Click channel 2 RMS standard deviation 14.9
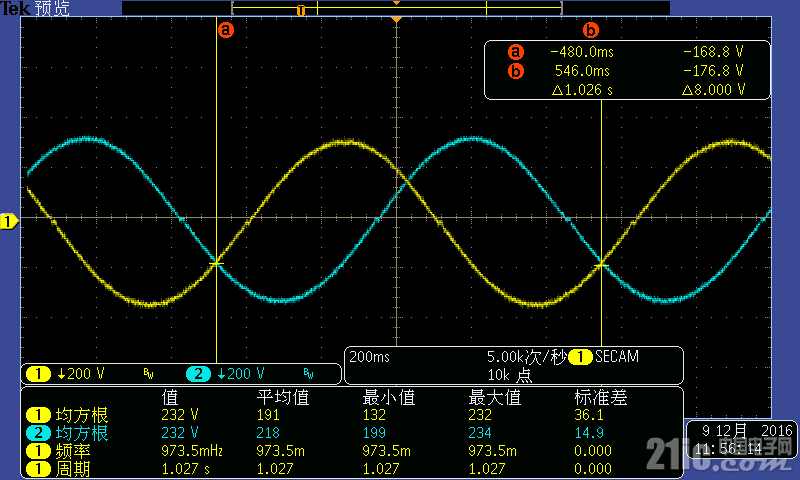The width and height of the screenshot is (800, 480). (589, 433)
